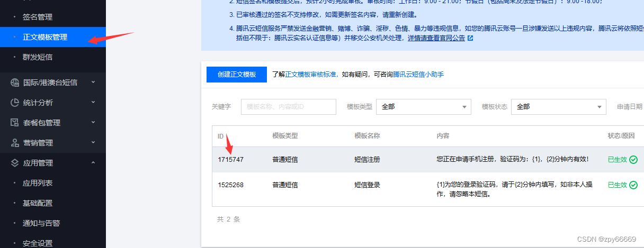This screenshot has width=644, height=248.
Task: Click the 模板名称 column header
Action: click(367, 136)
